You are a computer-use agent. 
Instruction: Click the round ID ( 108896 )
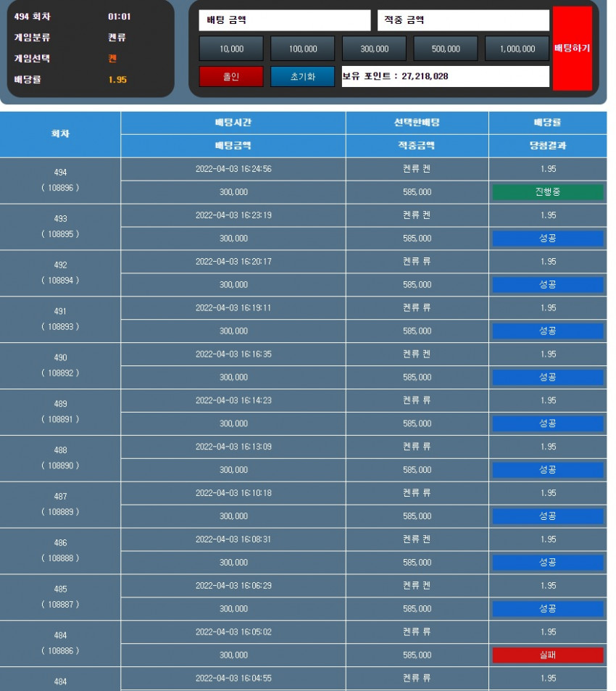60,188
